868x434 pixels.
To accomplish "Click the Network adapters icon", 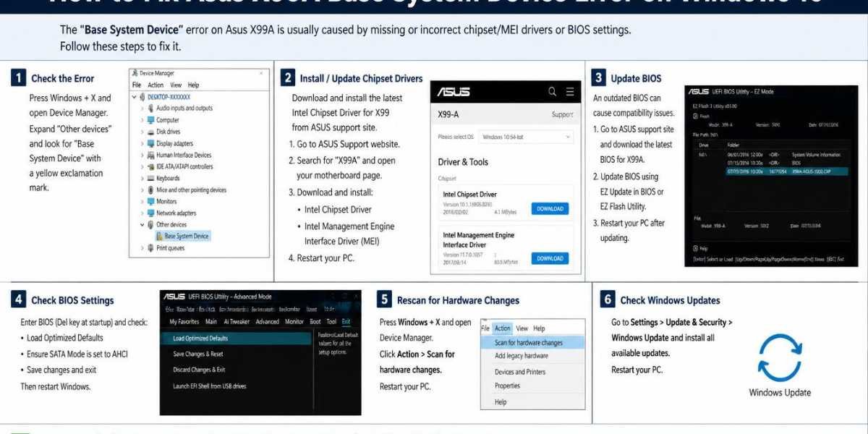I will pyautogui.click(x=151, y=213).
